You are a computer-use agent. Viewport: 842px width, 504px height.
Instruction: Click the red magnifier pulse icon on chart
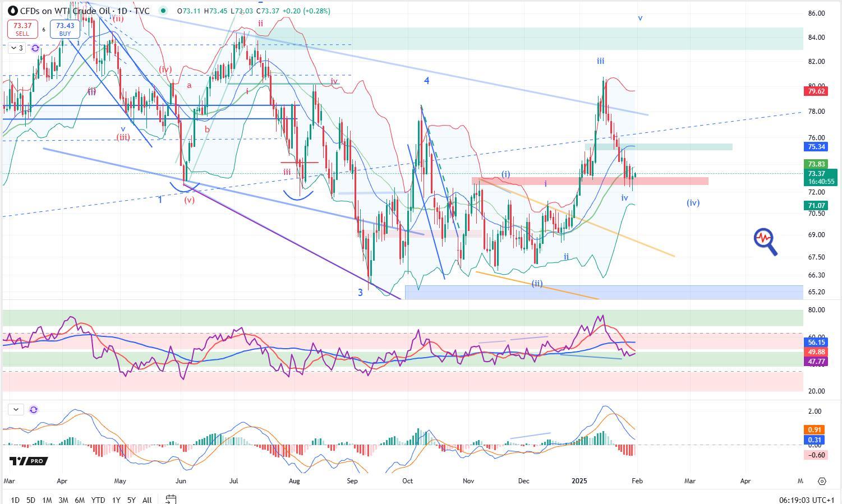tap(766, 242)
